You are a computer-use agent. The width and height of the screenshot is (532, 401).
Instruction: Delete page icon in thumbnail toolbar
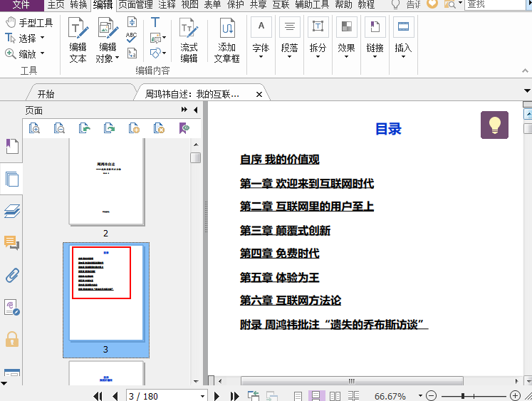click(159, 128)
